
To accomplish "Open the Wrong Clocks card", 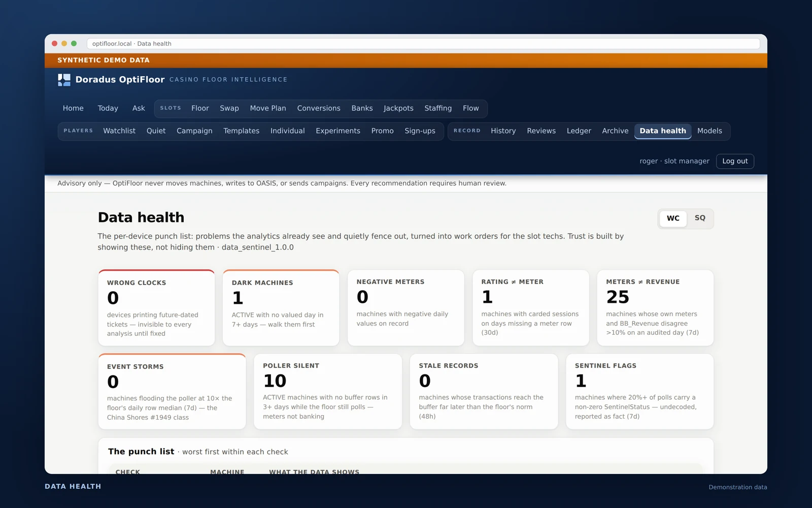I will click(156, 308).
